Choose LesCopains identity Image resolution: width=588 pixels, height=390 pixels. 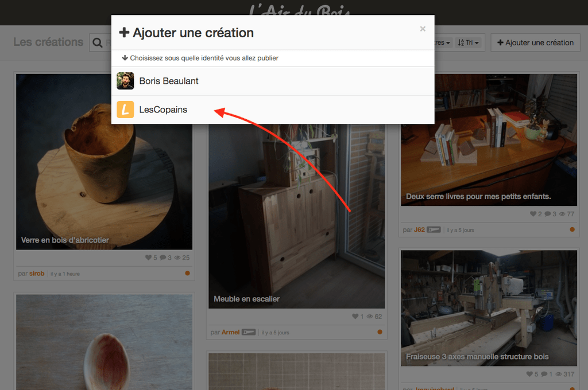(273, 110)
